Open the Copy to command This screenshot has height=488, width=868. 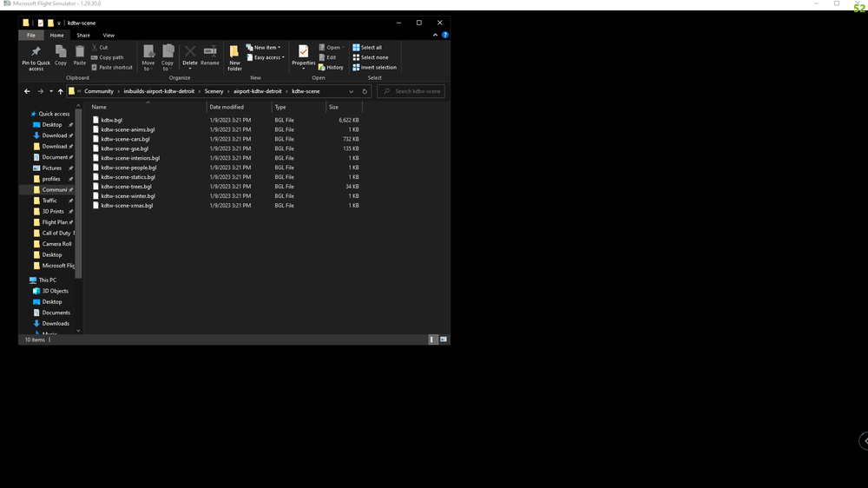(x=168, y=57)
